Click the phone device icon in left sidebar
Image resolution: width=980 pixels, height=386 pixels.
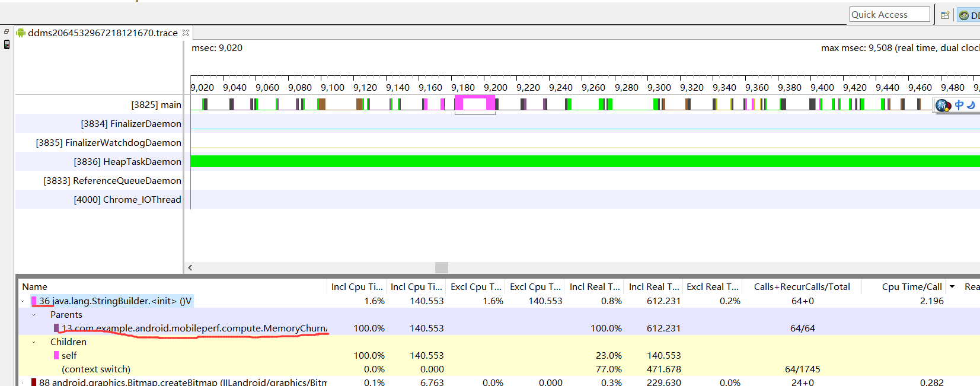click(x=7, y=44)
